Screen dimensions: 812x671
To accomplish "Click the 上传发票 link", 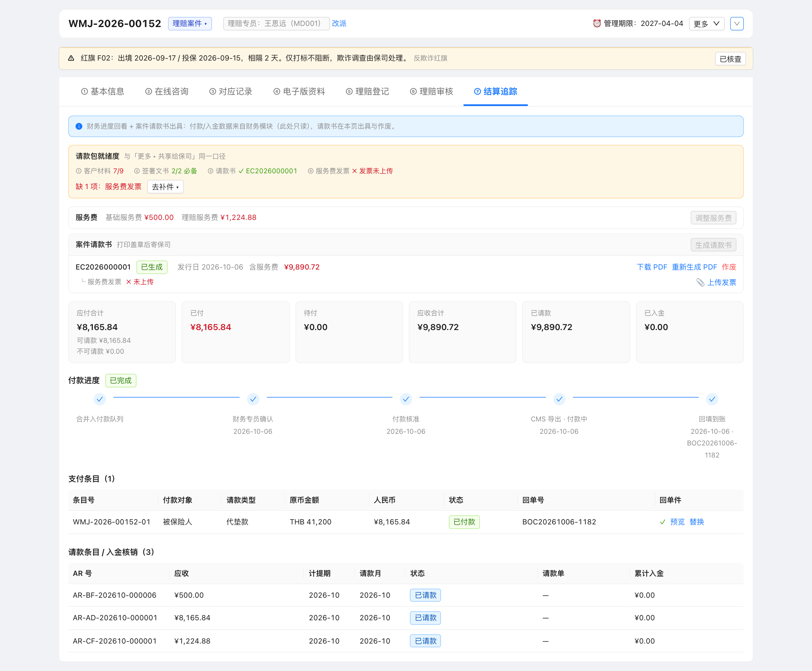I will 721,283.
